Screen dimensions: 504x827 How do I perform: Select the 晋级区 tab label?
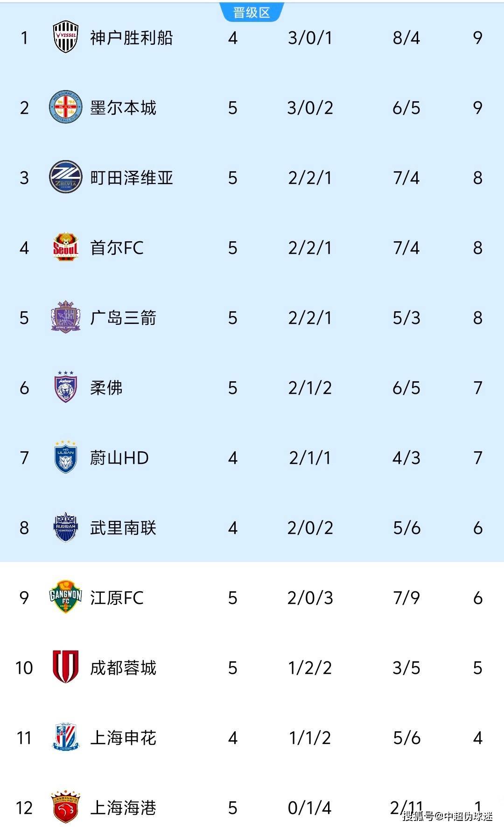[252, 13]
